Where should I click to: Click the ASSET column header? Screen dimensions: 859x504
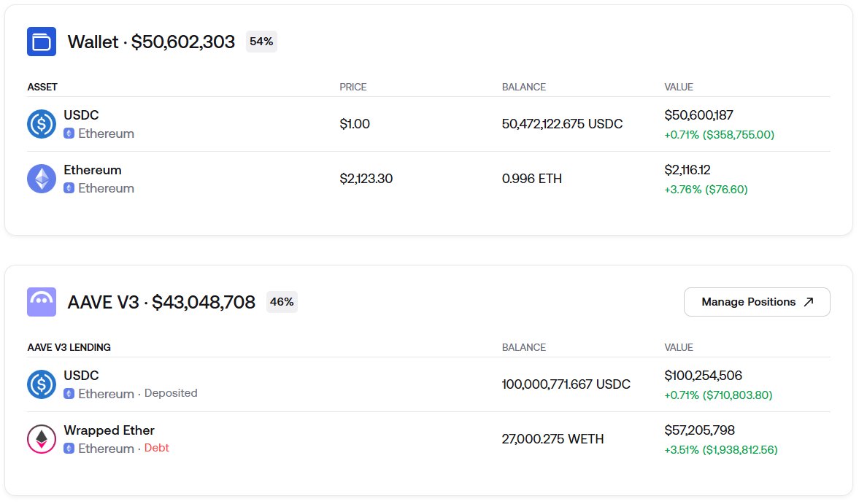click(x=42, y=87)
